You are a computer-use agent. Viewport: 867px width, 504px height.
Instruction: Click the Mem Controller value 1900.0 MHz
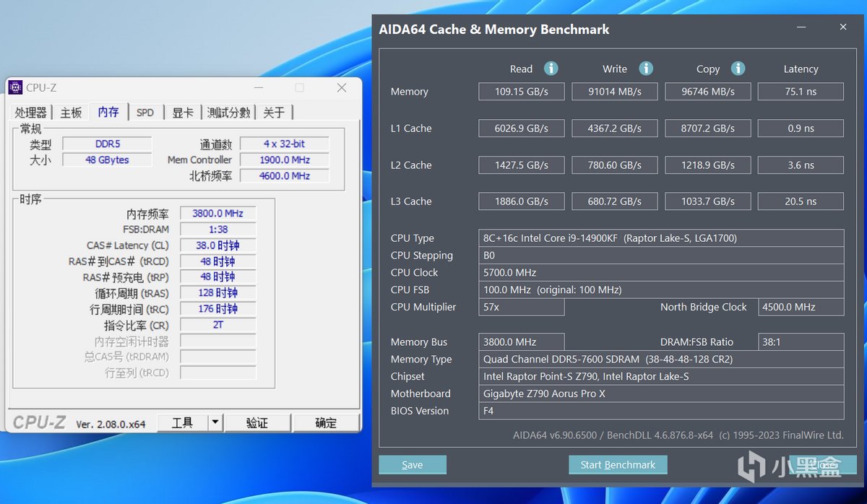(x=285, y=160)
